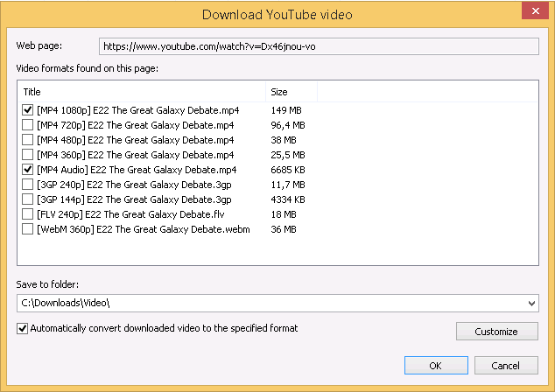Uncheck the MP4 1080p video format
The width and height of the screenshot is (555, 392).
(28, 111)
